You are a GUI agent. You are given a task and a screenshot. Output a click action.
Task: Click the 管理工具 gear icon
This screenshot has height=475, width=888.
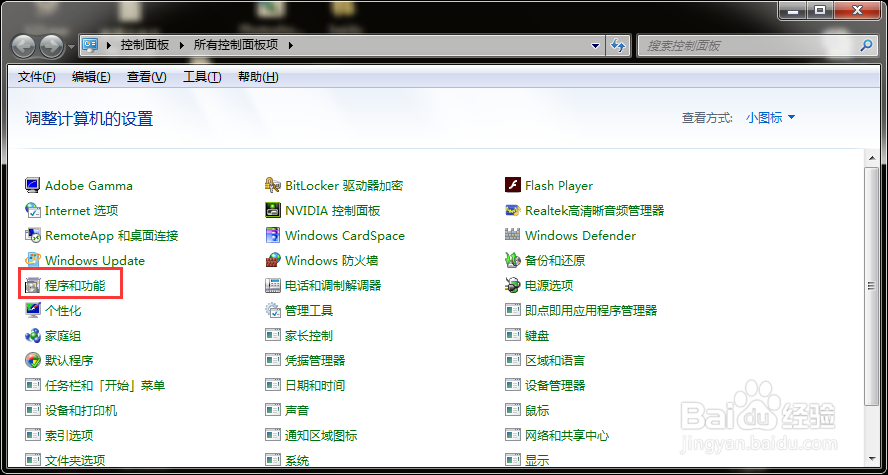tap(273, 310)
